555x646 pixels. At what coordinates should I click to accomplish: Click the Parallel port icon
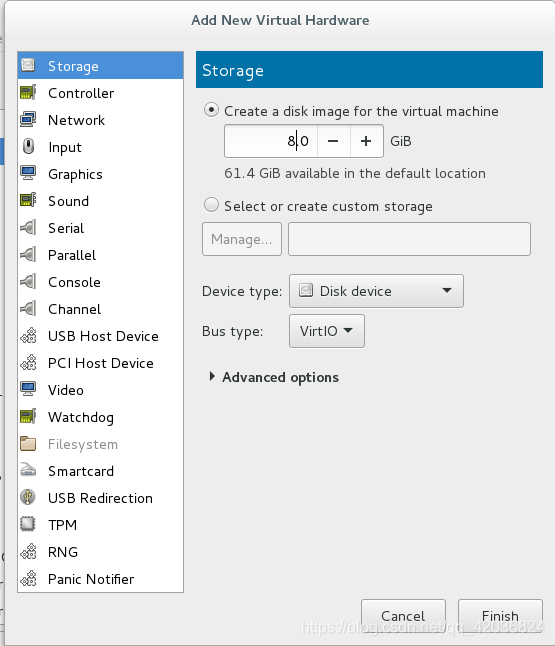coord(28,255)
